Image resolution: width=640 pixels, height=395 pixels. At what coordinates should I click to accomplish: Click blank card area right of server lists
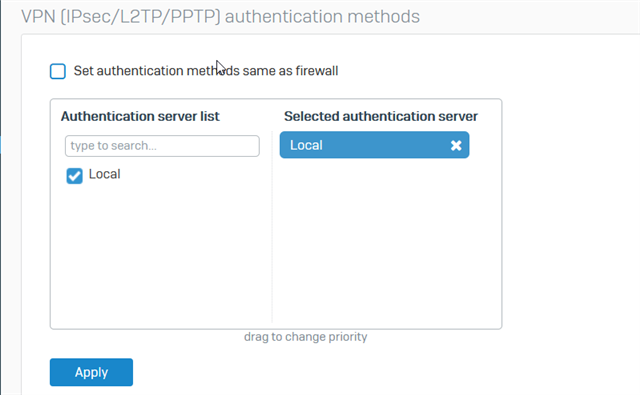click(x=571, y=214)
